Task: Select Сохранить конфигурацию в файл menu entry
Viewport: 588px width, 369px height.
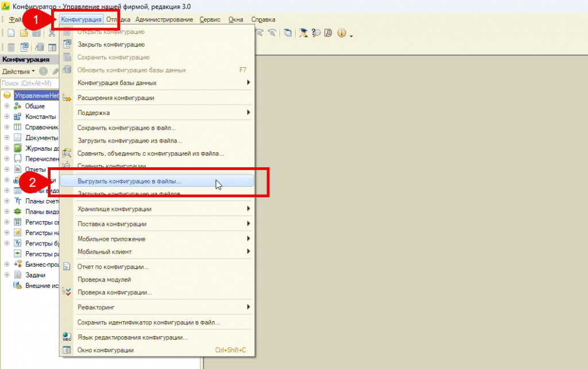Action: coord(157,128)
